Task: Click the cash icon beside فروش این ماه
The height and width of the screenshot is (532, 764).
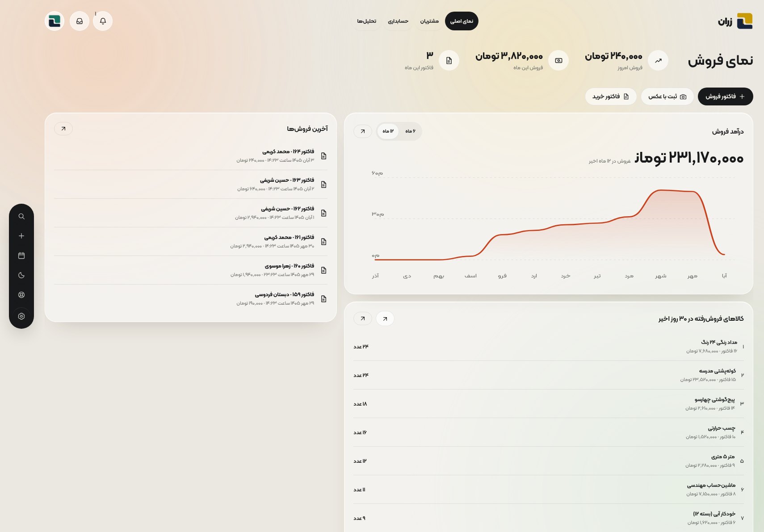Action: click(x=558, y=60)
